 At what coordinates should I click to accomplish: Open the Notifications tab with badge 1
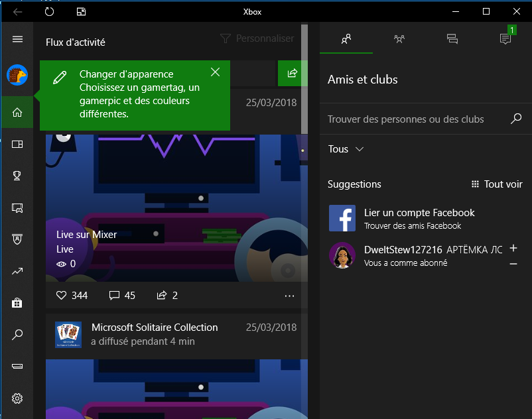(505, 39)
